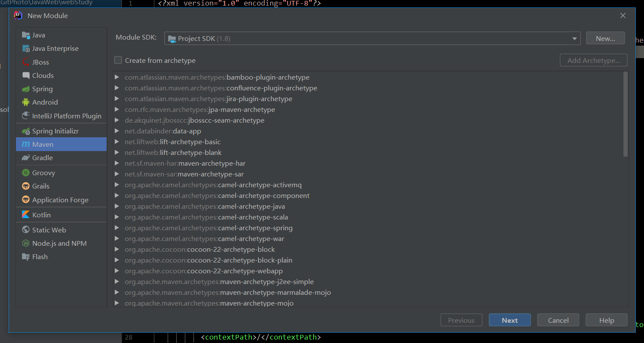Expand maven-archetype-sar entry
This screenshot has width=644, height=343.
117,174
